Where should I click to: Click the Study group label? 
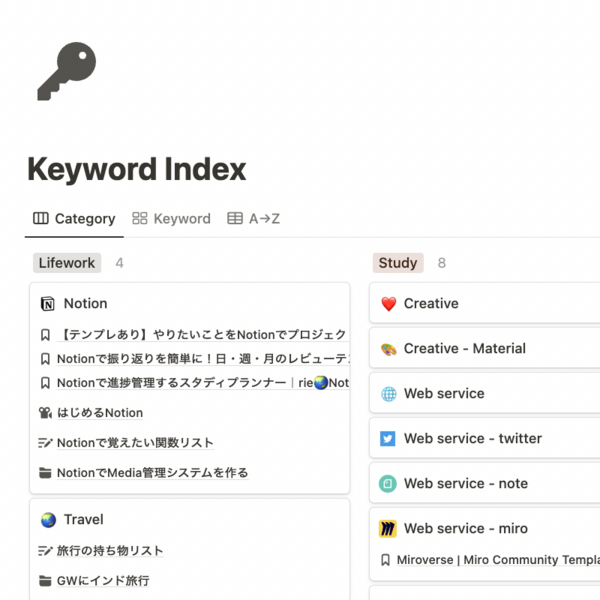(398, 263)
